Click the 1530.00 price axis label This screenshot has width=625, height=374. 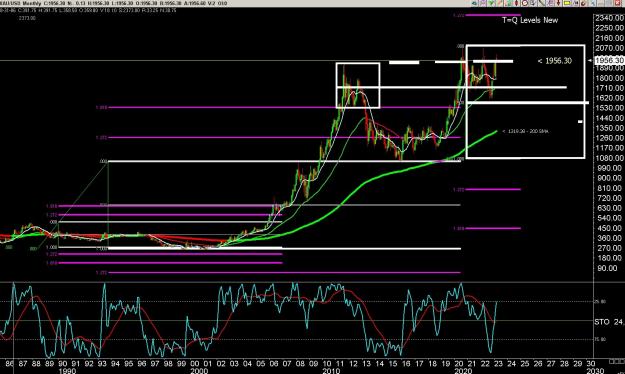(x=609, y=108)
